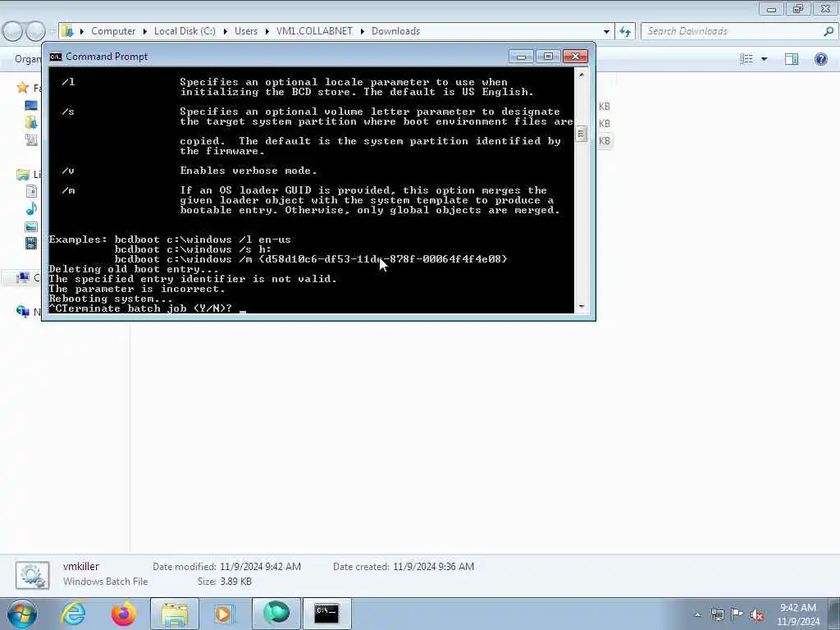Open the Organize menu
The width and height of the screenshot is (840, 630).
tap(28, 59)
